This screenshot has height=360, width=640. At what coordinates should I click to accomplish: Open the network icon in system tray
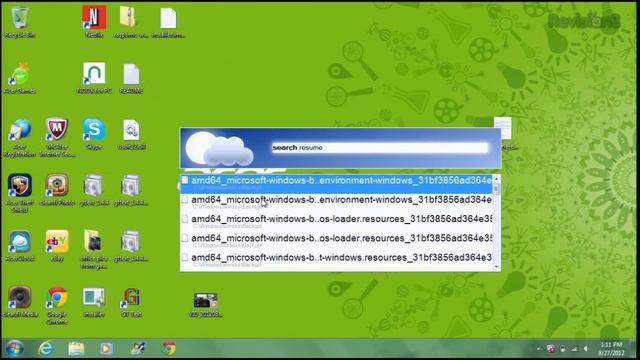coord(575,349)
